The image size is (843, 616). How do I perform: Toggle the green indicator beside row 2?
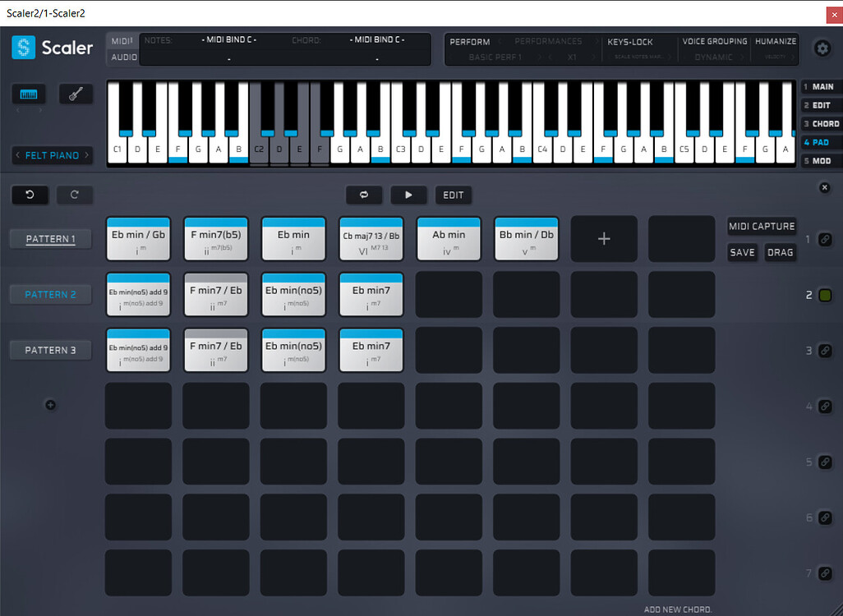tap(824, 294)
